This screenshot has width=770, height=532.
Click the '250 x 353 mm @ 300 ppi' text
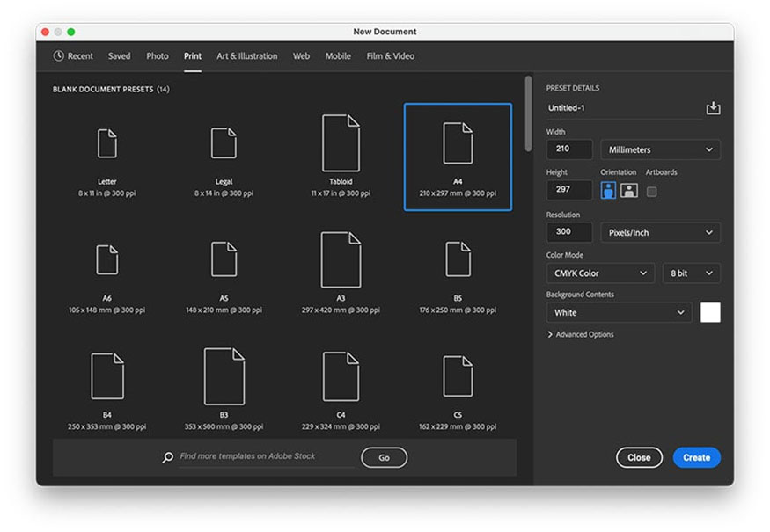coord(107,427)
